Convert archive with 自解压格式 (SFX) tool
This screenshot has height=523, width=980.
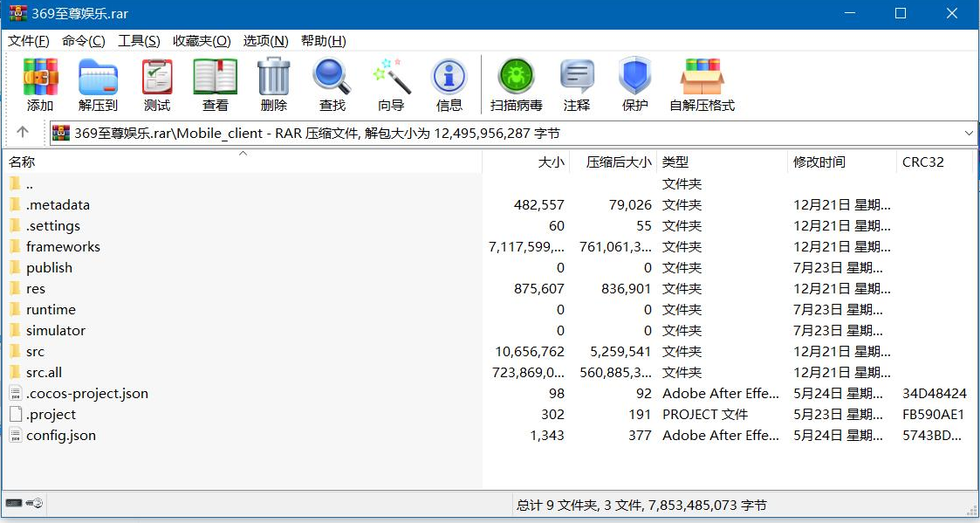click(x=702, y=83)
